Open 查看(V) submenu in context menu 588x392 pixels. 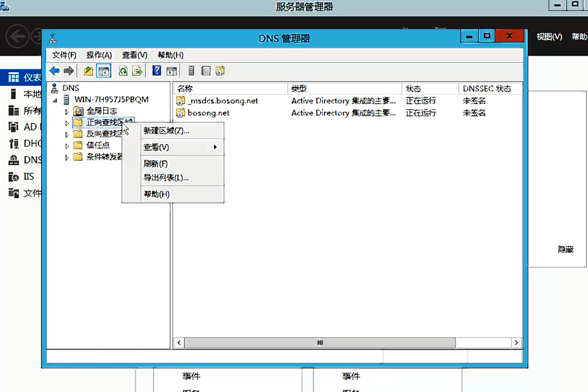[173, 147]
